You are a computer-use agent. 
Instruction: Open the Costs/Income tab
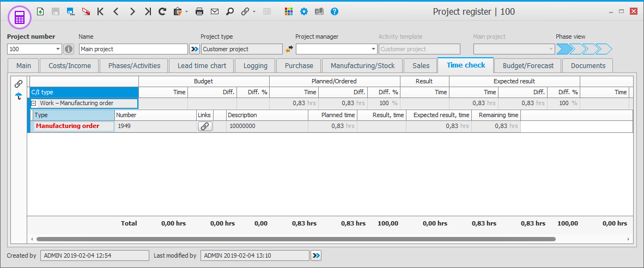point(70,66)
